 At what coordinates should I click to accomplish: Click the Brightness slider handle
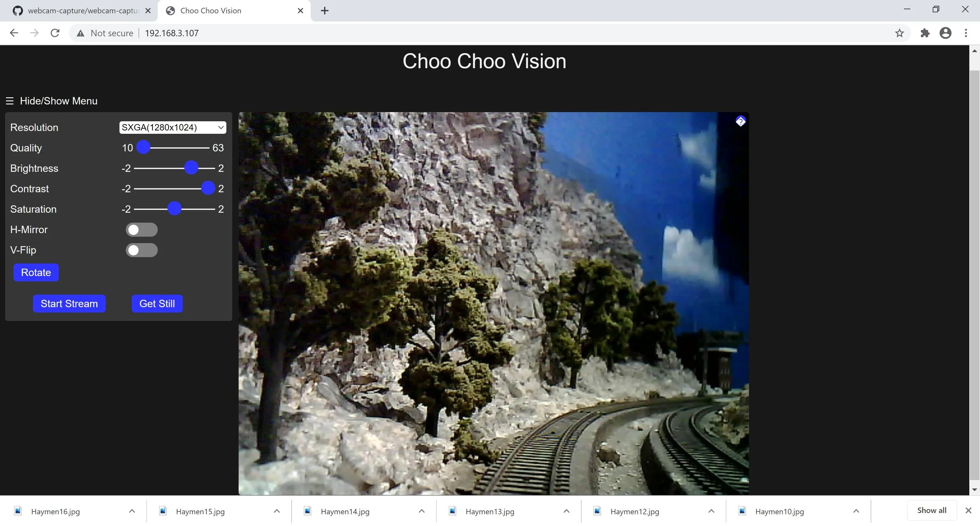pyautogui.click(x=191, y=168)
